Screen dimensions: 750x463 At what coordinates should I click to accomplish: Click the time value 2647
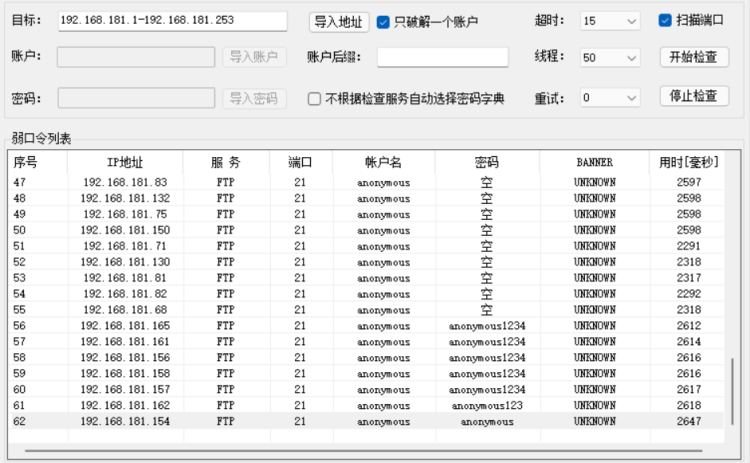click(x=689, y=421)
